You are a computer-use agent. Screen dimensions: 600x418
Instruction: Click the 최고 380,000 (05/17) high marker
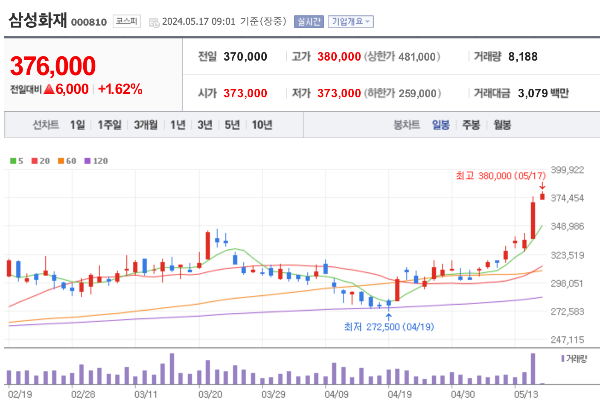coord(501,176)
